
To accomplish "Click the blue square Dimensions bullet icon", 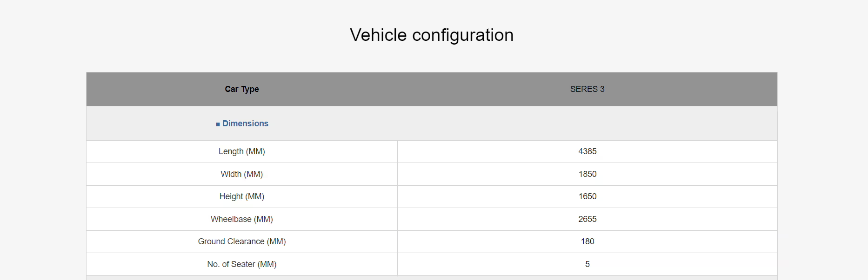I will point(218,124).
